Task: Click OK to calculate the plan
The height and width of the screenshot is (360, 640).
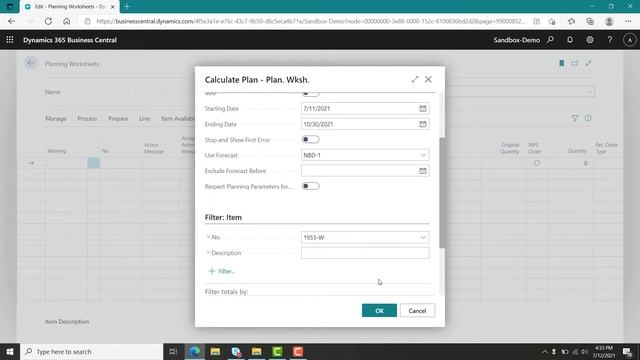Action: click(x=379, y=311)
